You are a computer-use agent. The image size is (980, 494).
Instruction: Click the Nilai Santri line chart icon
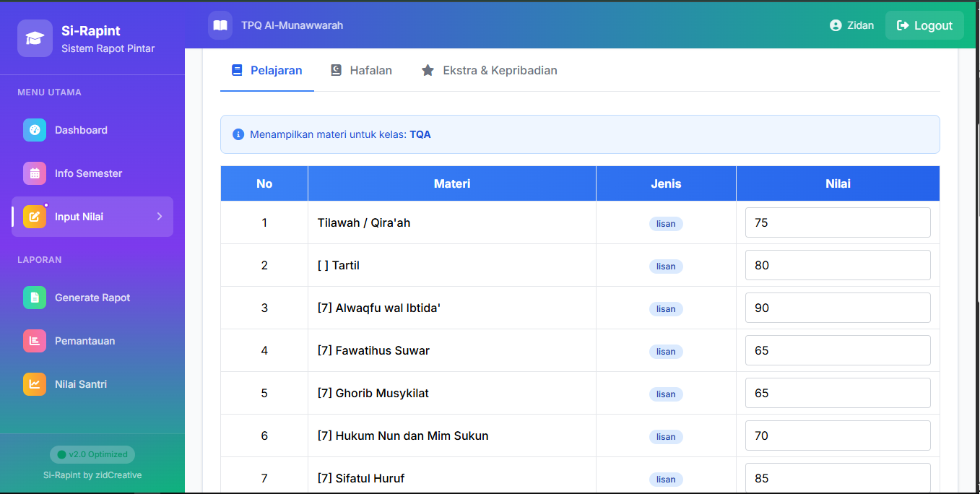click(35, 384)
